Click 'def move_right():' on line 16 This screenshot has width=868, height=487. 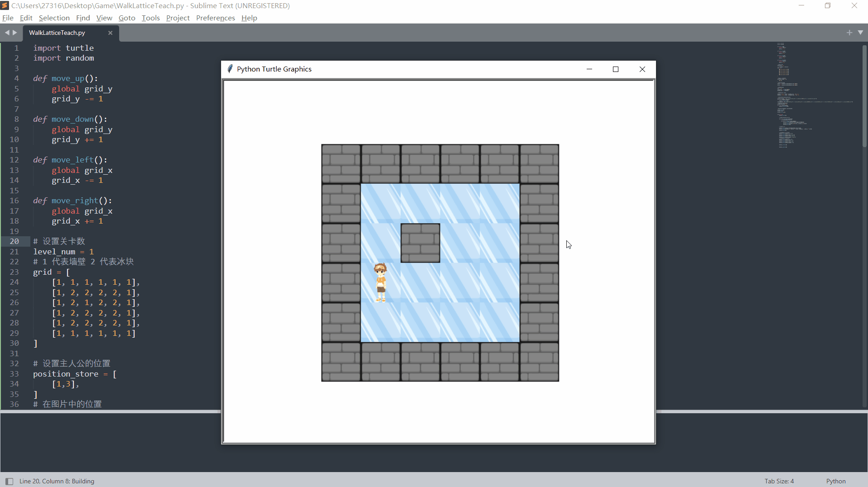point(72,201)
